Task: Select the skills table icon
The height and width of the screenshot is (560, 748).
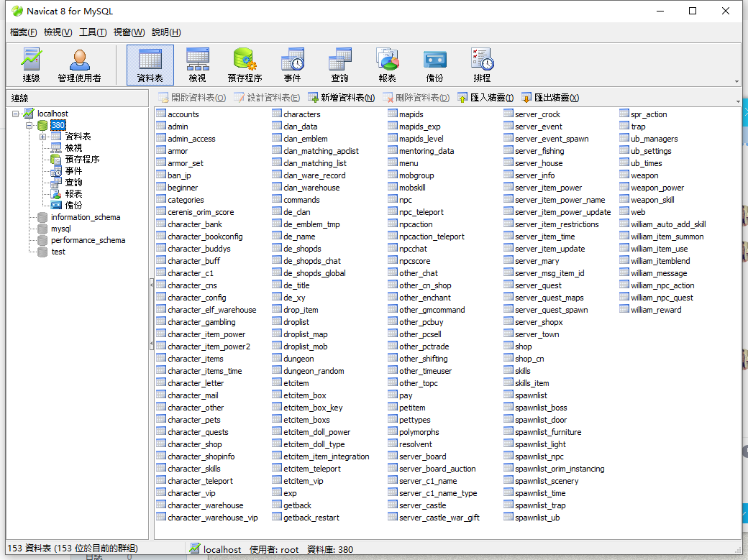Action: (508, 370)
